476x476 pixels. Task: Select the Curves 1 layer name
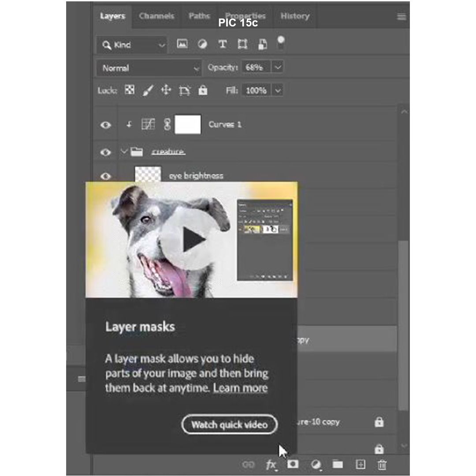pyautogui.click(x=225, y=124)
